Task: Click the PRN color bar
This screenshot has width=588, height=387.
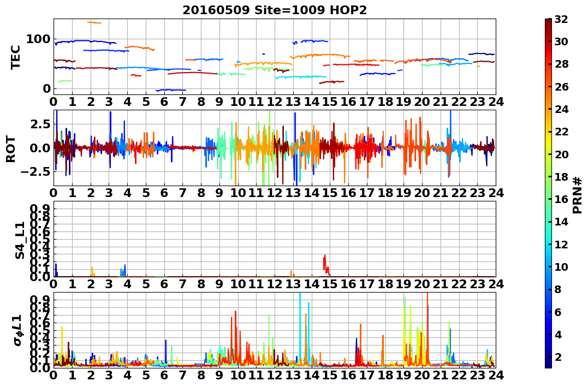Action: click(x=548, y=193)
